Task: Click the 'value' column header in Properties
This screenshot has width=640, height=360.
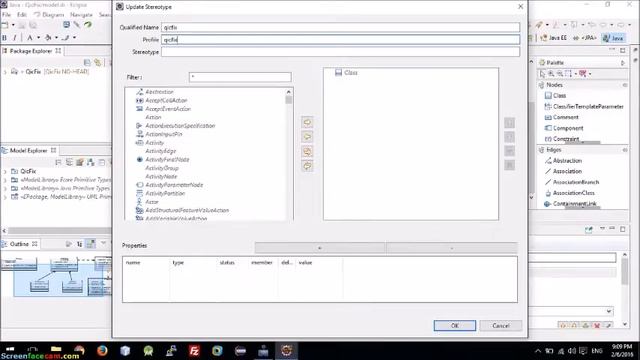Action: tap(305, 262)
